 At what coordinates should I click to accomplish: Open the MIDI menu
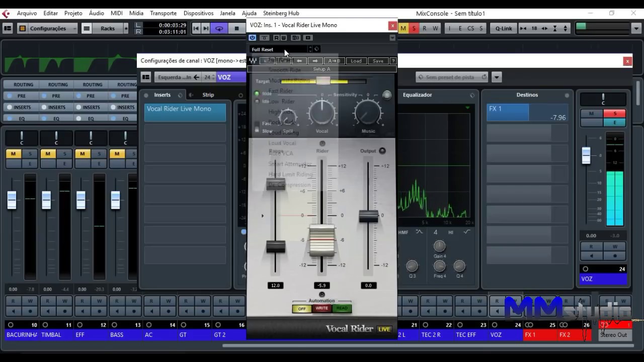coord(117,14)
